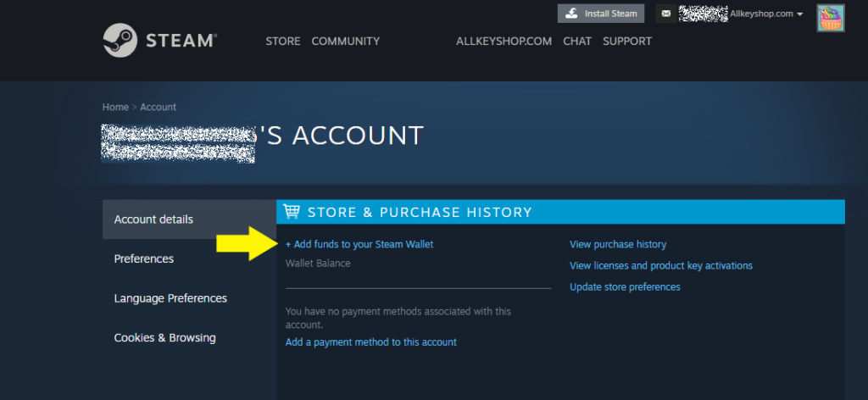Expand the account name dropdown arrow
868x400 pixels.
pos(800,14)
